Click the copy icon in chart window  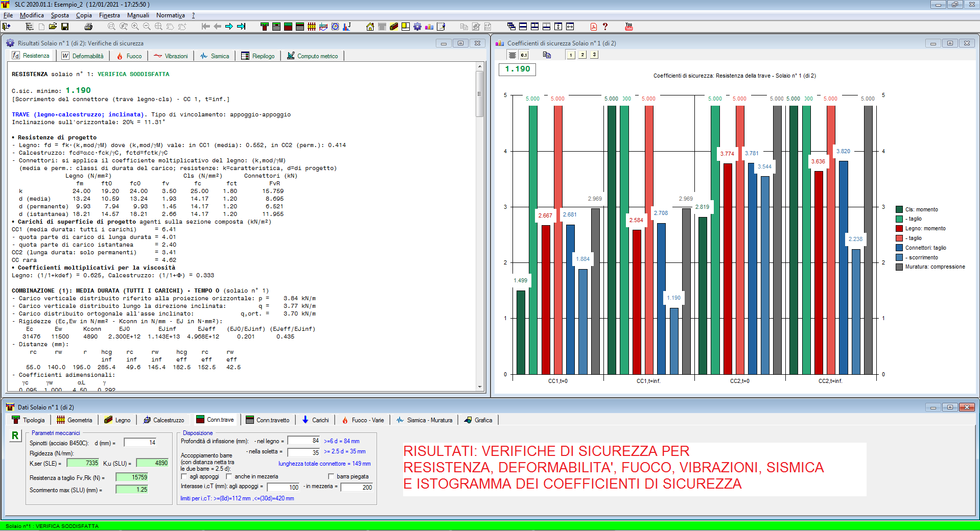click(x=547, y=55)
